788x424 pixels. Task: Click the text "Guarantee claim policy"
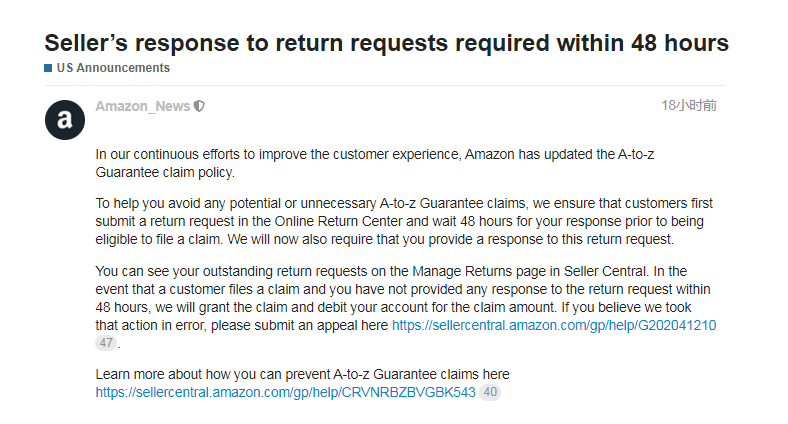click(165, 172)
